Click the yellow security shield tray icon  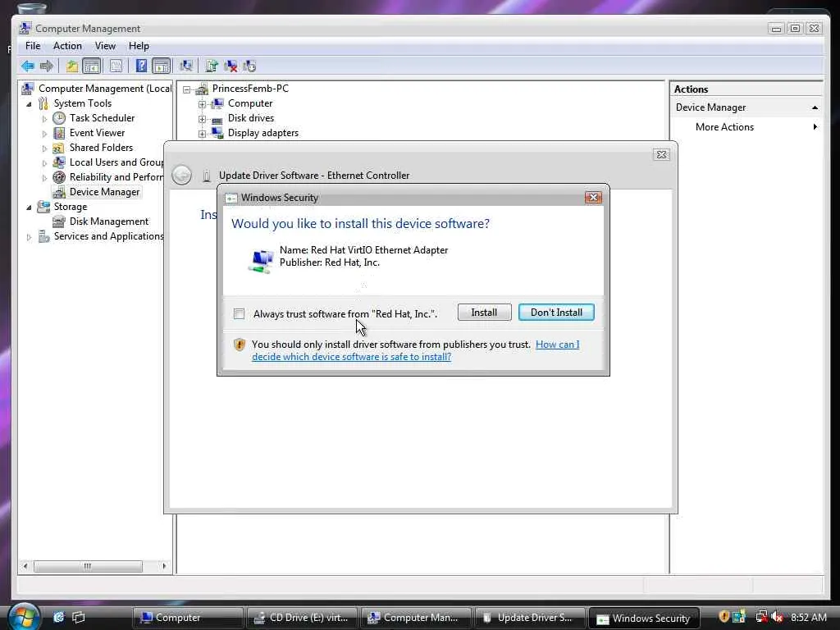coord(724,617)
